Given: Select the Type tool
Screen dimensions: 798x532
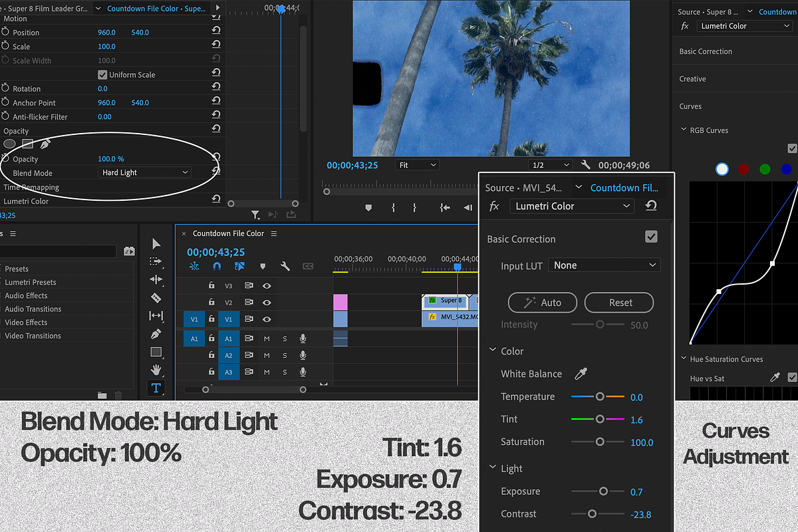Looking at the screenshot, I should [156, 388].
